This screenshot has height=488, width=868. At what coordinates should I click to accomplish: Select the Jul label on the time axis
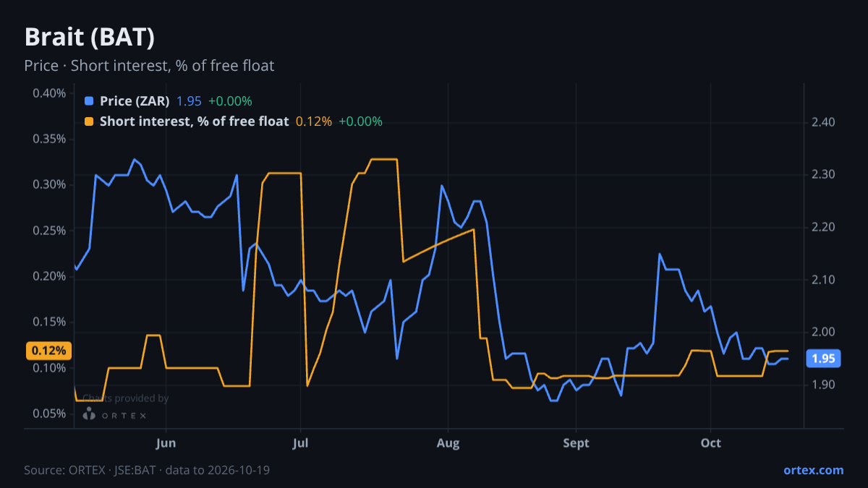[300, 443]
